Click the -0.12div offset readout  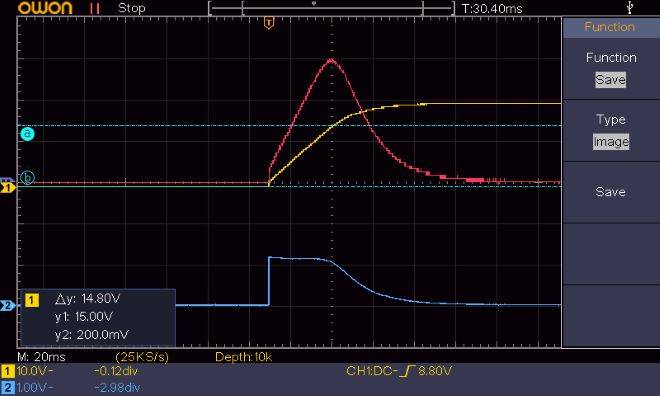tap(116, 371)
